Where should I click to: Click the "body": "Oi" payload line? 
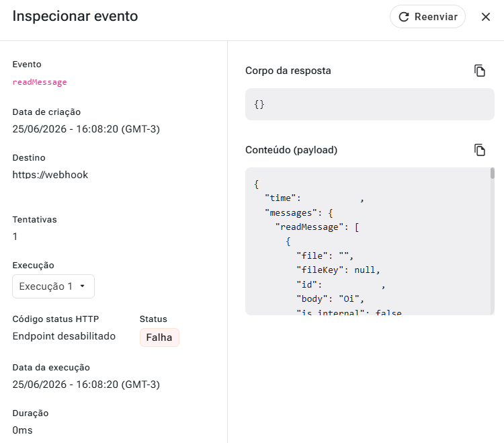330,299
